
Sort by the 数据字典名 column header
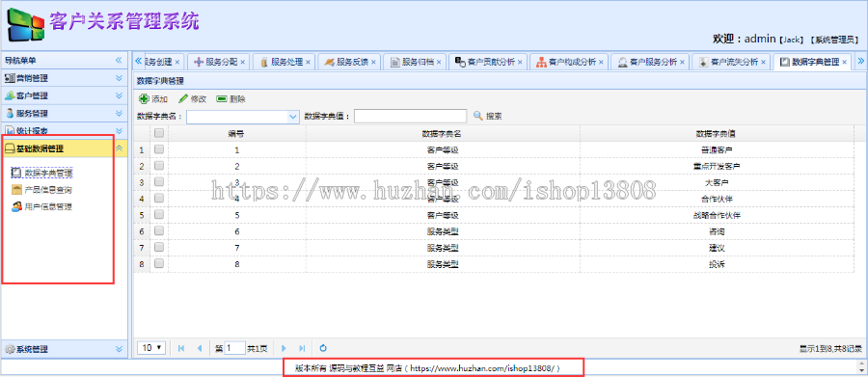coord(443,133)
